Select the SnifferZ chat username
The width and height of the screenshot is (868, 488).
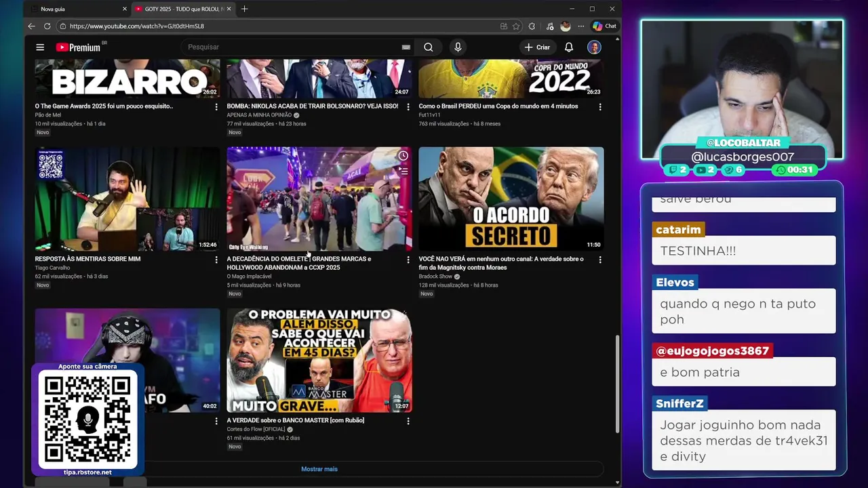click(x=679, y=403)
